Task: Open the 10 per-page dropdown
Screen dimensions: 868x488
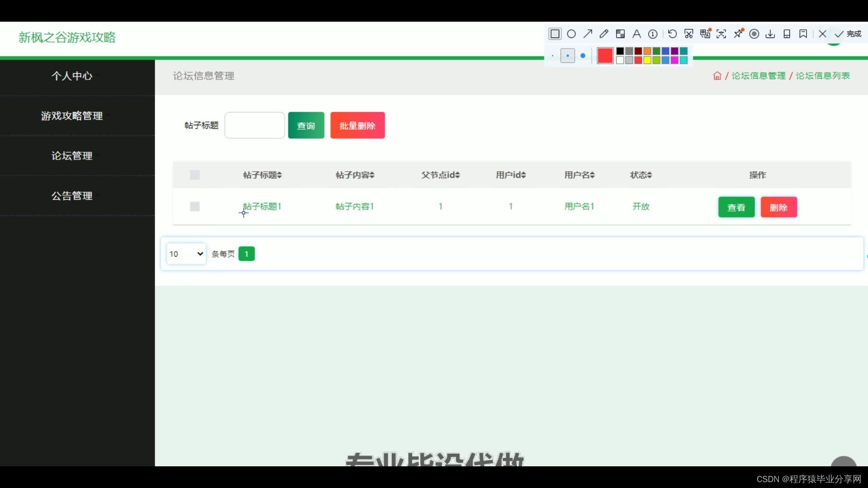Action: pos(186,254)
